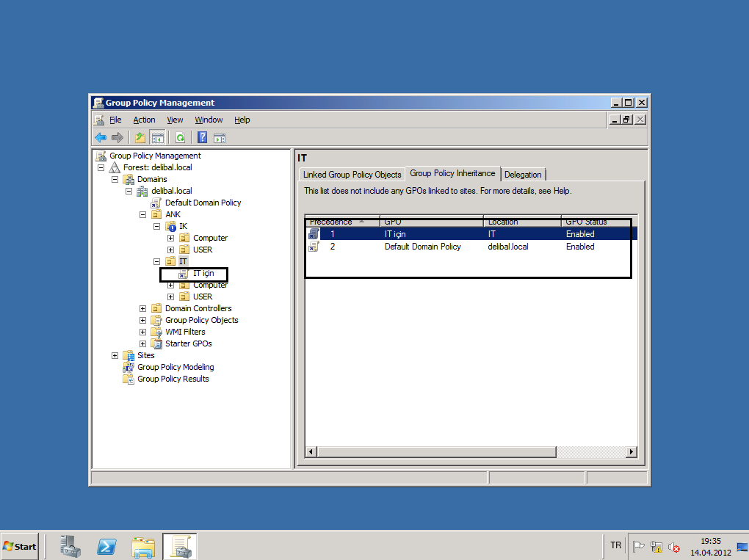This screenshot has height=560, width=749.
Task: Toggle the Show/Hide Console Tree icon
Action: pos(157,137)
